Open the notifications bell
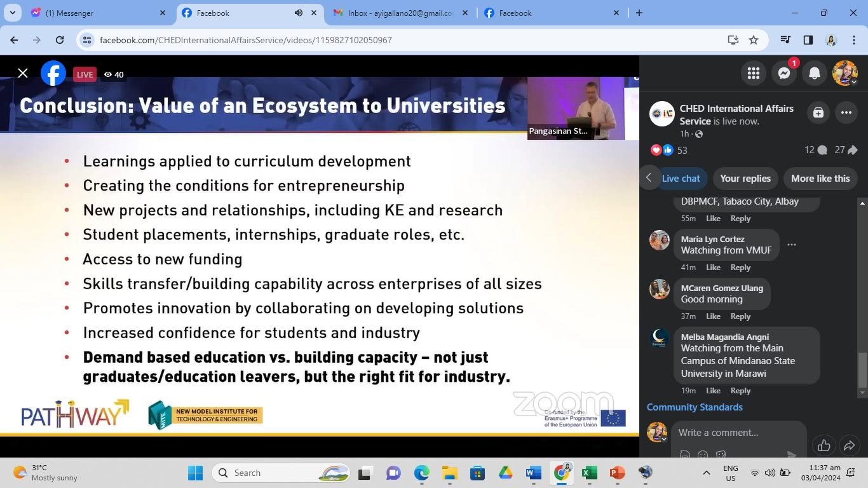 click(x=815, y=74)
